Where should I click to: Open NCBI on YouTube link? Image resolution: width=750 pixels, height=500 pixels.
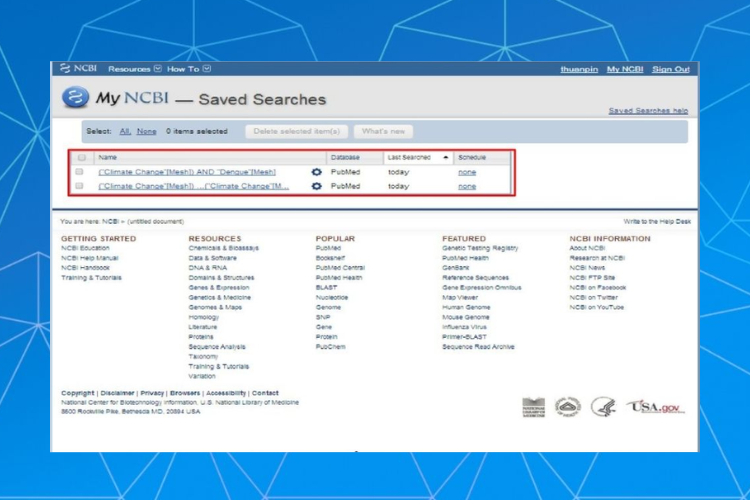596,307
